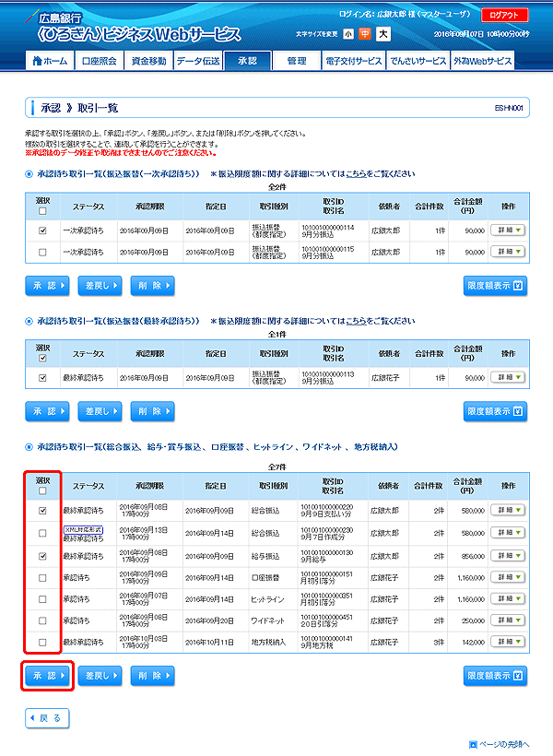Open 詳細 dropdown for ヒットライン row
Viewport: 553px width, 756px height.
(508, 599)
